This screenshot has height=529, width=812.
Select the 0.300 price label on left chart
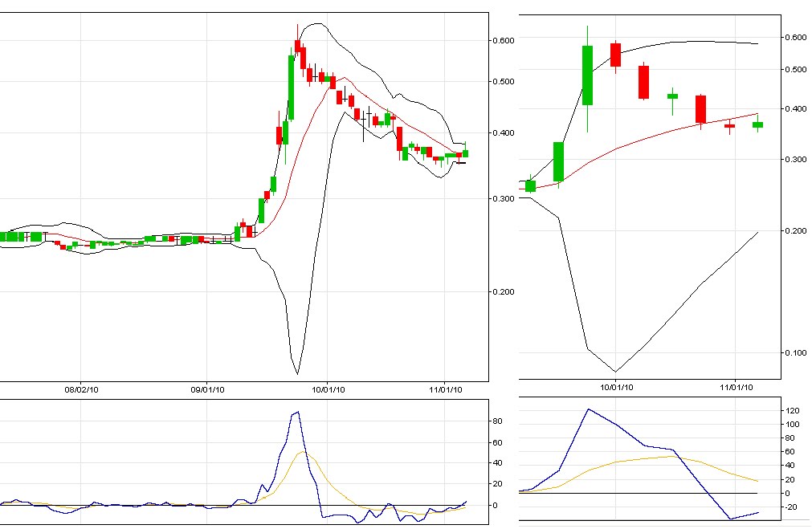[x=504, y=198]
